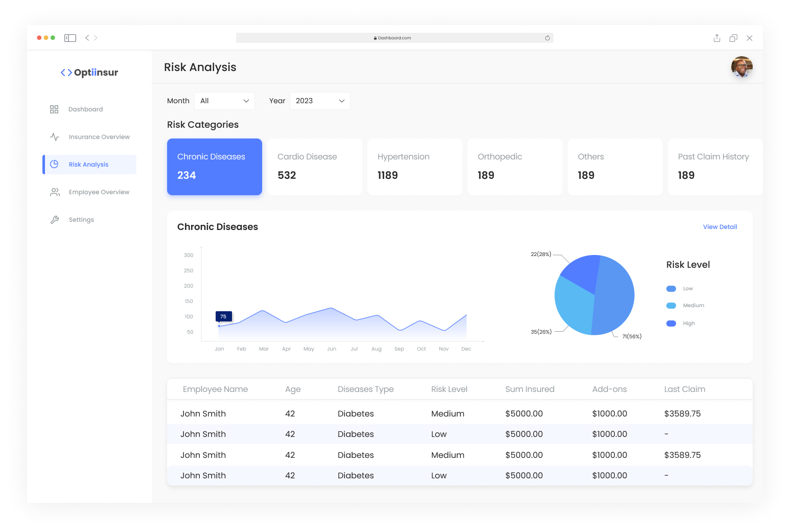This screenshot has width=790, height=532.
Task: Click the Employee Overview people icon
Action: 55,192
